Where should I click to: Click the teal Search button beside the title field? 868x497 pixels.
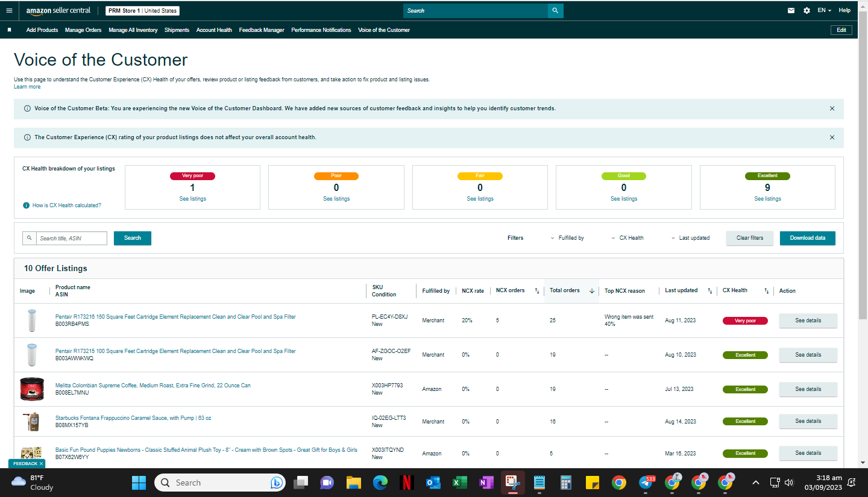(133, 238)
